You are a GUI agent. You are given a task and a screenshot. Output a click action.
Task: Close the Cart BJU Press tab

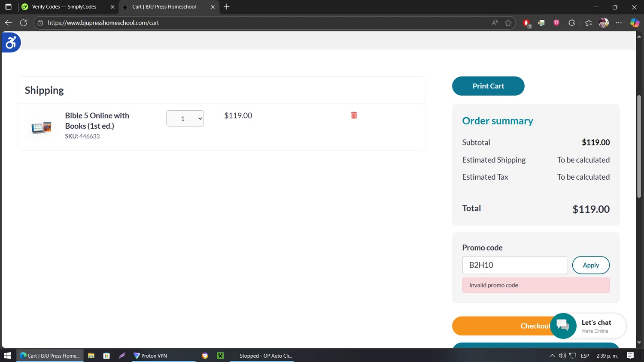pos(213,7)
